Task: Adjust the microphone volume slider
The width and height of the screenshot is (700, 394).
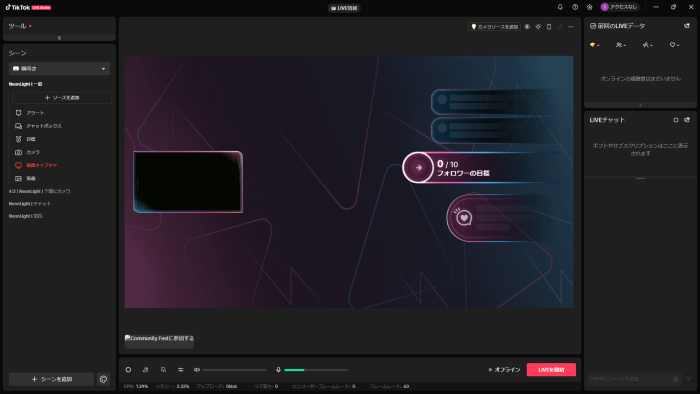Action: click(x=316, y=370)
